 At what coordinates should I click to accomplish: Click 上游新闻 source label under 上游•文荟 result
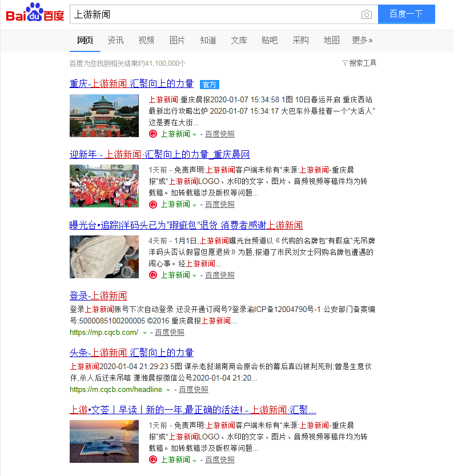pos(175,459)
